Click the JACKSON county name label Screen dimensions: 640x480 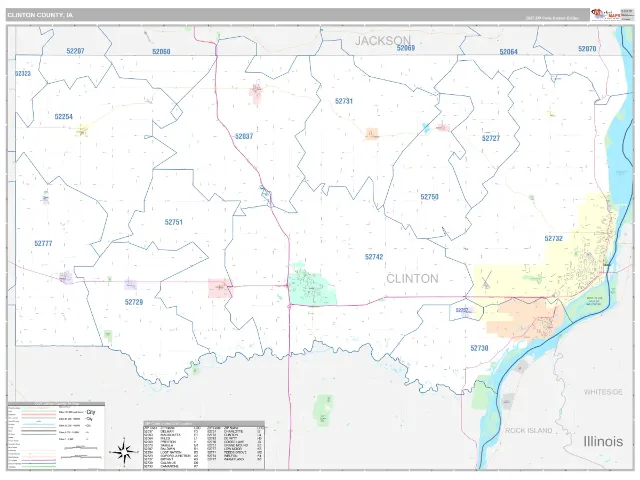pyautogui.click(x=382, y=40)
